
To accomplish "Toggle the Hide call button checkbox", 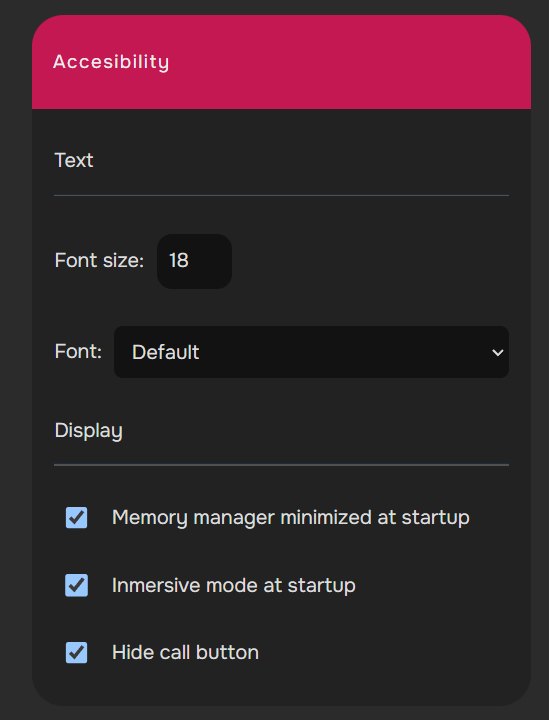I will pos(77,652).
